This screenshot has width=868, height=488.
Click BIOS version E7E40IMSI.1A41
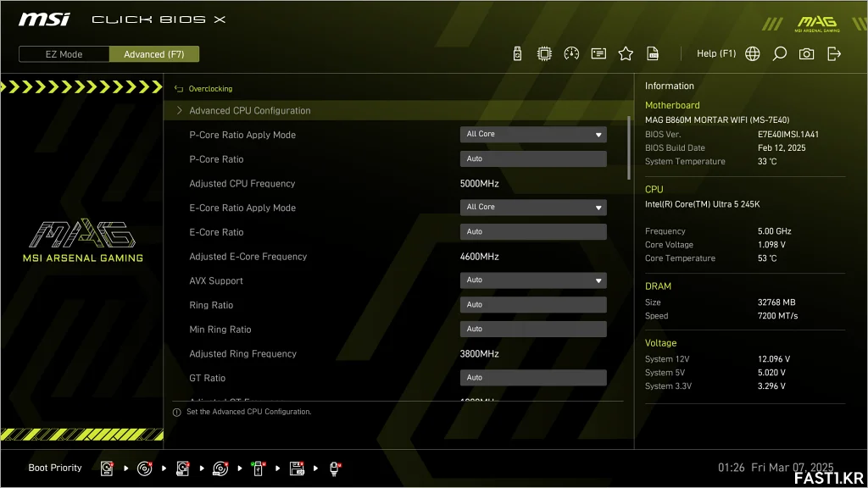(788, 135)
